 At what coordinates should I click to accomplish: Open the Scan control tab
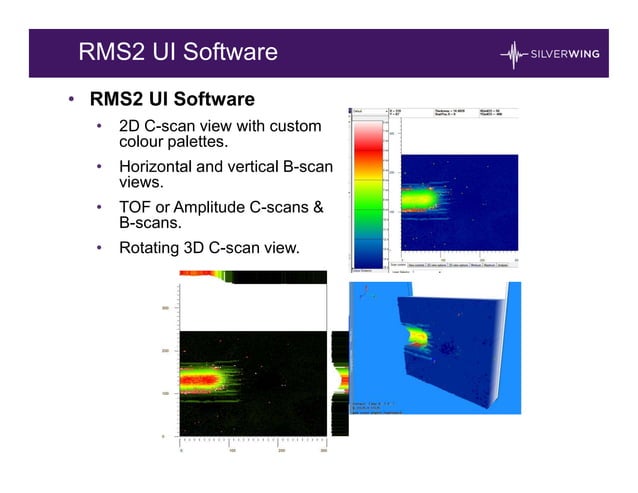pyautogui.click(x=398, y=265)
